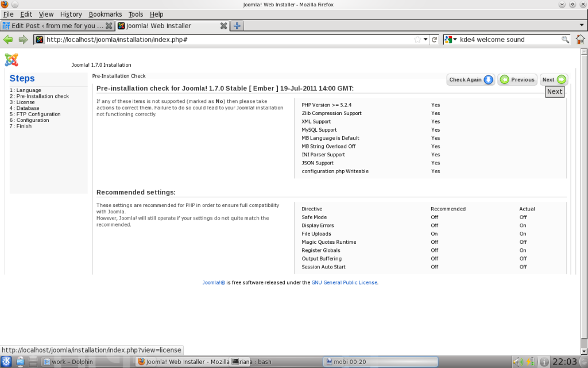This screenshot has height=368, width=588.
Task: Open the Bookmarks menu
Action: 105,14
